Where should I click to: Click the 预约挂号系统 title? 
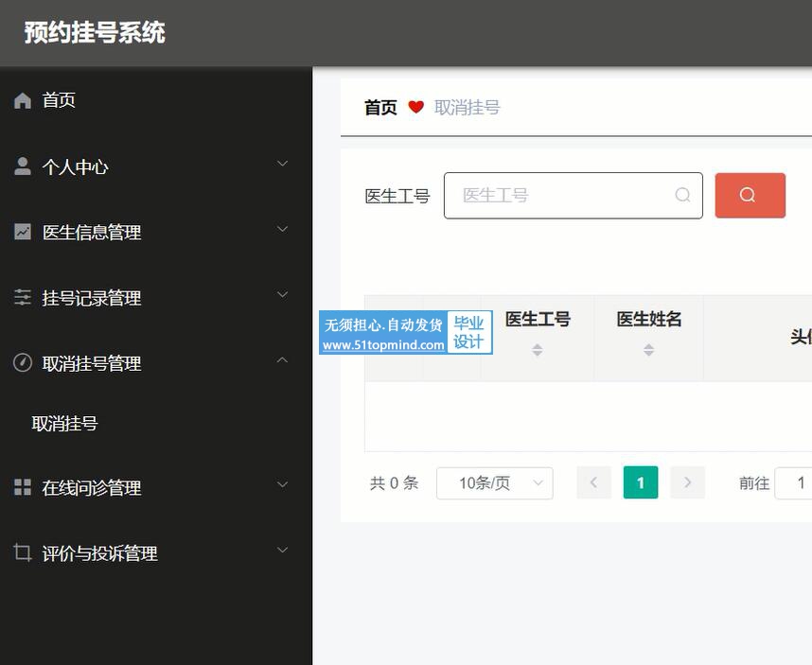click(x=95, y=32)
